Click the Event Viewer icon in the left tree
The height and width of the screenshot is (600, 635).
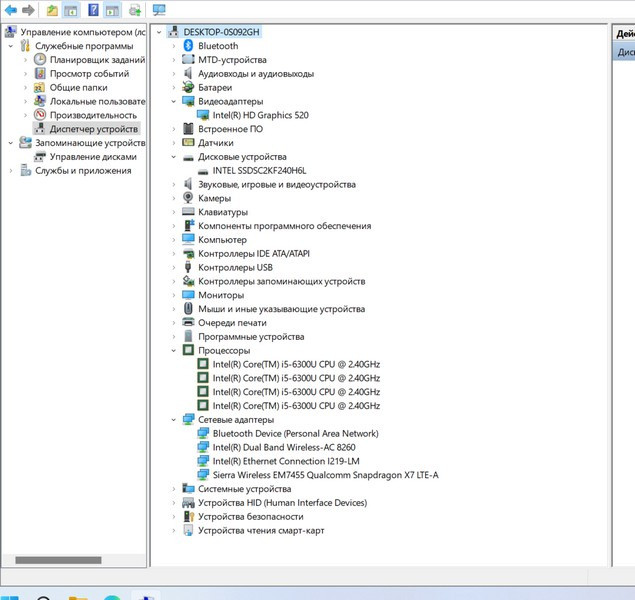click(x=40, y=74)
